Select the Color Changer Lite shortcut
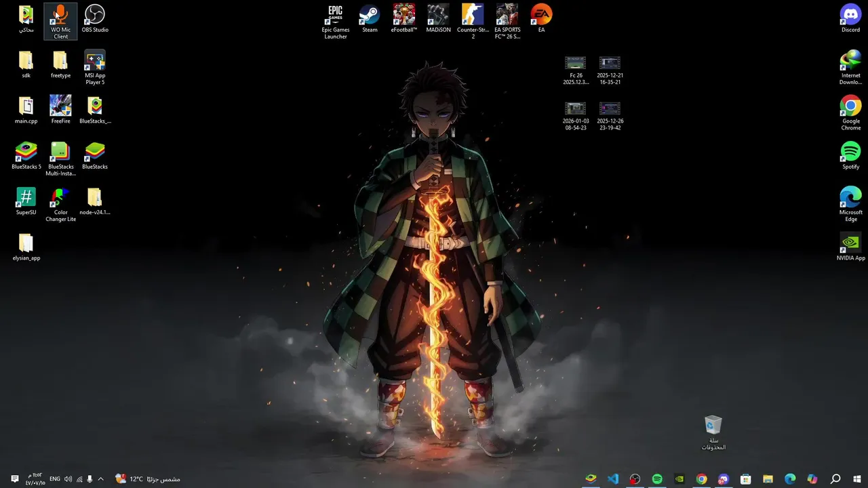 tap(60, 205)
